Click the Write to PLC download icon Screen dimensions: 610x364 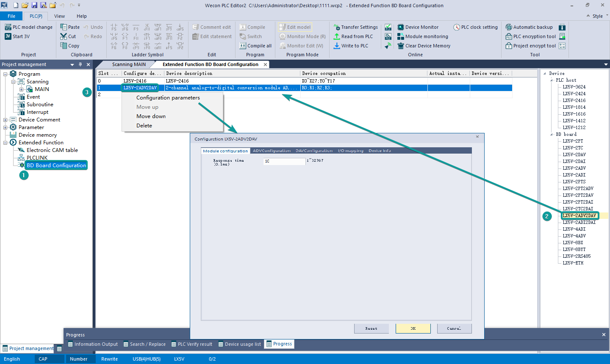pyautogui.click(x=337, y=46)
